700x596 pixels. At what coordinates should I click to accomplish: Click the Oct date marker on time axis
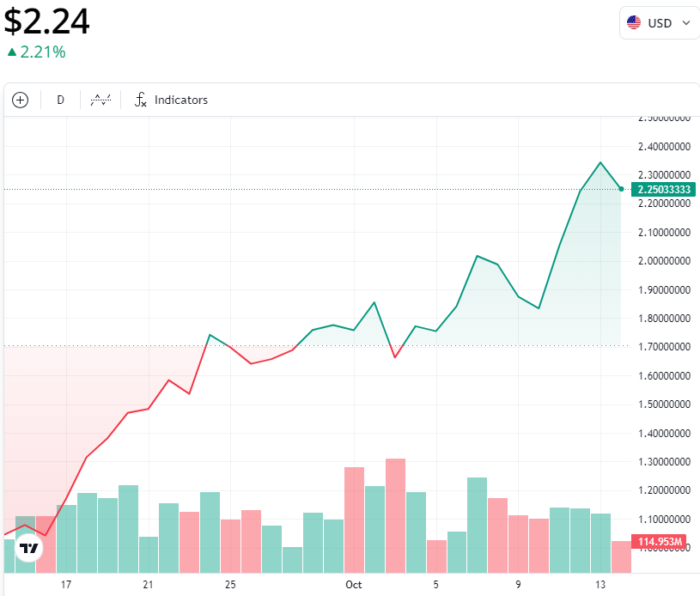point(354,584)
